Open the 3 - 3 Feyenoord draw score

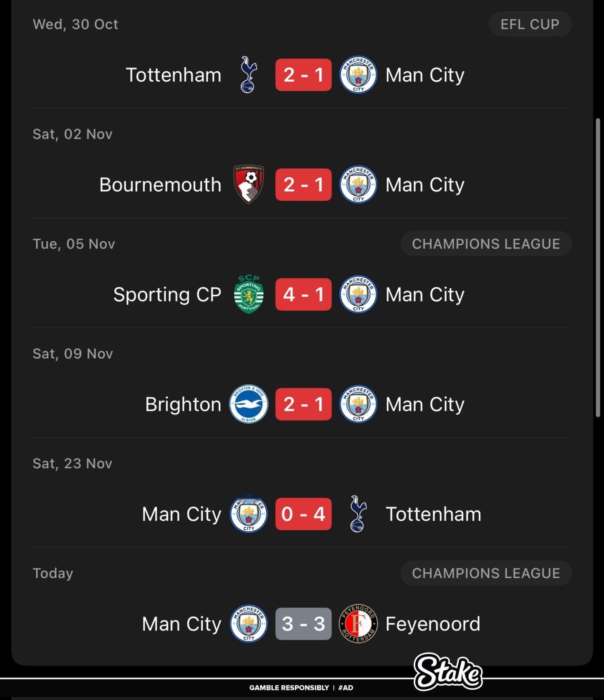(304, 624)
